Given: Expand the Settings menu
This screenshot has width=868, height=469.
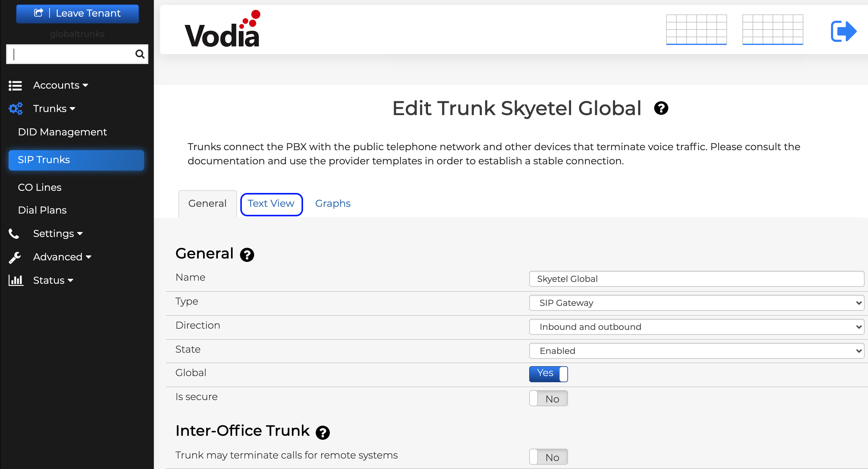Looking at the screenshot, I should click(58, 234).
